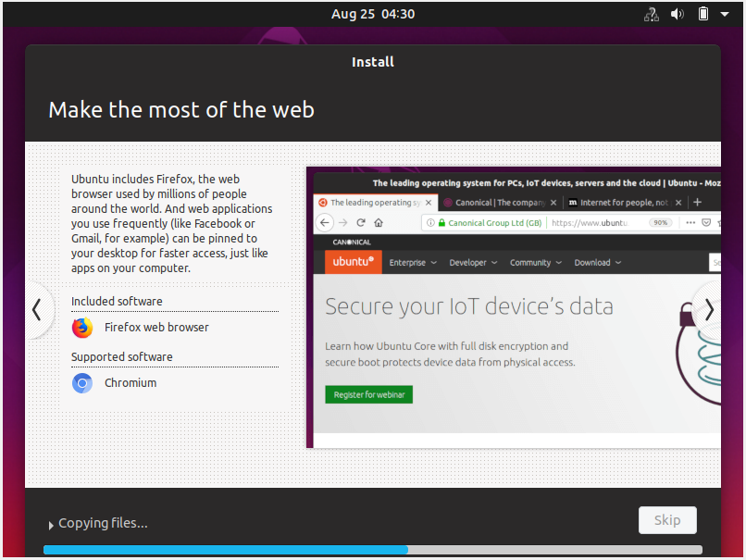
Task: Click the Register for webinar button
Action: coord(368,394)
